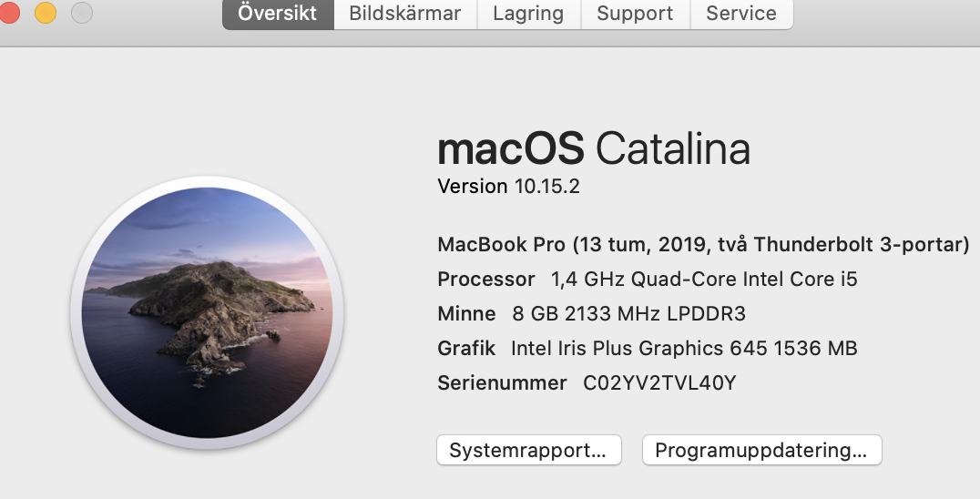Click the 8 GB 2133 MHz memory value
This screenshot has width=980, height=499.
coord(628,313)
